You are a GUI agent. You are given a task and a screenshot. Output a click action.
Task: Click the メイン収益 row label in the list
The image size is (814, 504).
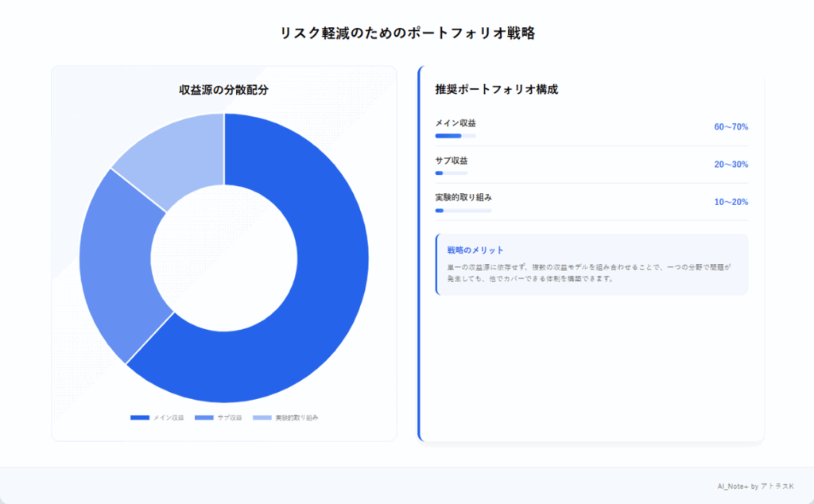(455, 123)
